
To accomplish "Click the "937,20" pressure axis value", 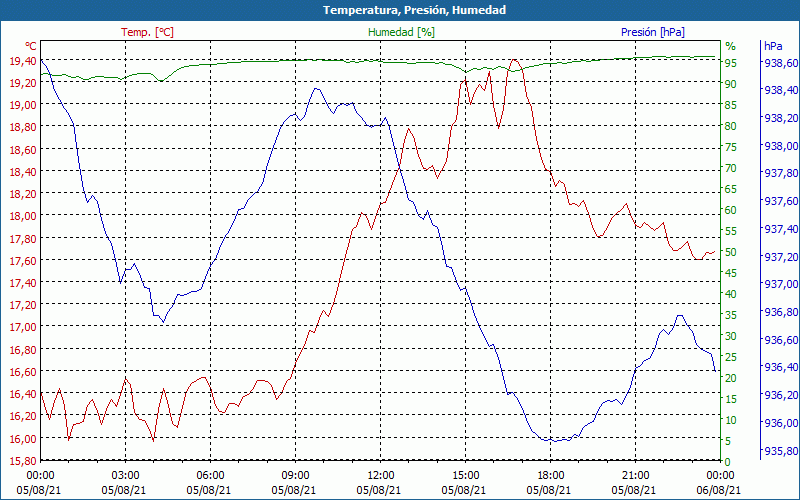I will [x=781, y=256].
